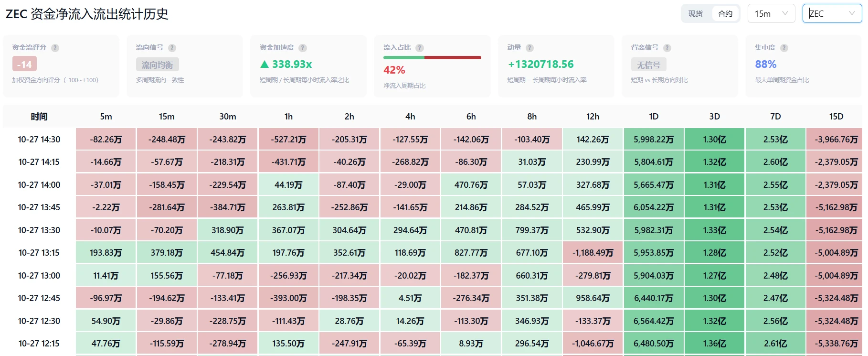Click the page title ZEC 资金净流入流出统计历史

point(87,14)
